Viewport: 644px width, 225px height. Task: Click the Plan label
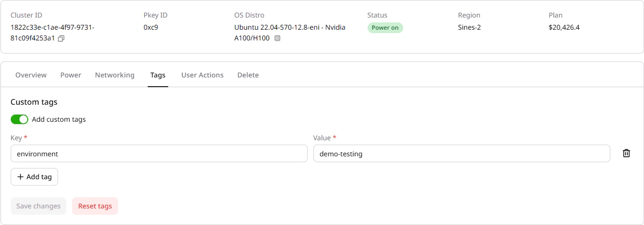click(x=556, y=15)
